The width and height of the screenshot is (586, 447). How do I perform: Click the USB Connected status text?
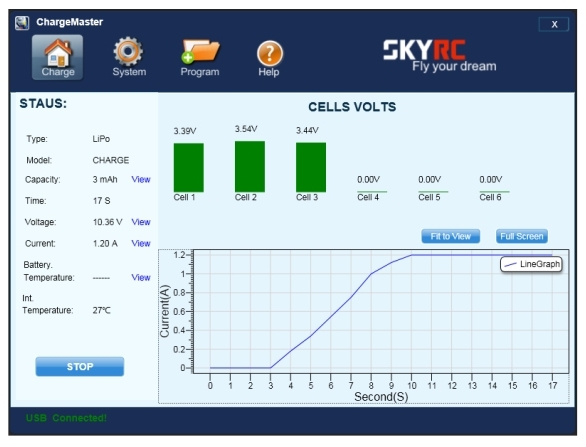pyautogui.click(x=66, y=418)
